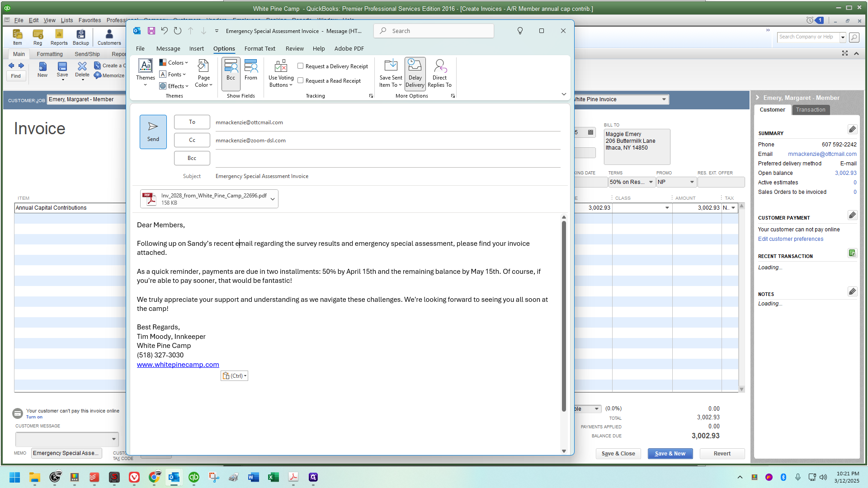Screen dimensions: 868x488
Task: Edit the Notes pencil icon
Action: coord(852,291)
